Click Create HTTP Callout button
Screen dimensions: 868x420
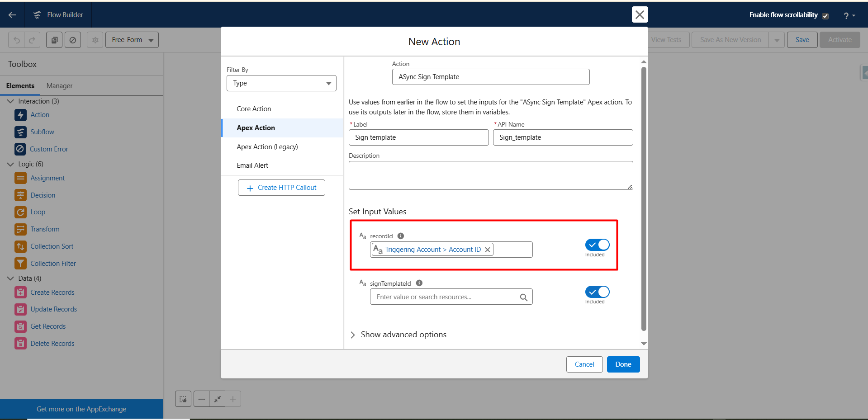tap(281, 188)
